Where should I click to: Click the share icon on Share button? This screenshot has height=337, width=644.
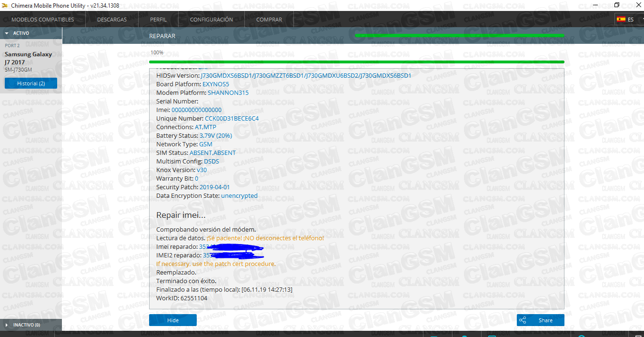point(523,320)
